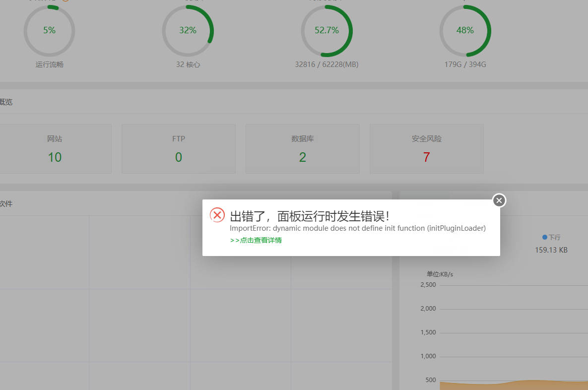
Task: Click the 179G / 394G disk text
Action: pos(465,65)
